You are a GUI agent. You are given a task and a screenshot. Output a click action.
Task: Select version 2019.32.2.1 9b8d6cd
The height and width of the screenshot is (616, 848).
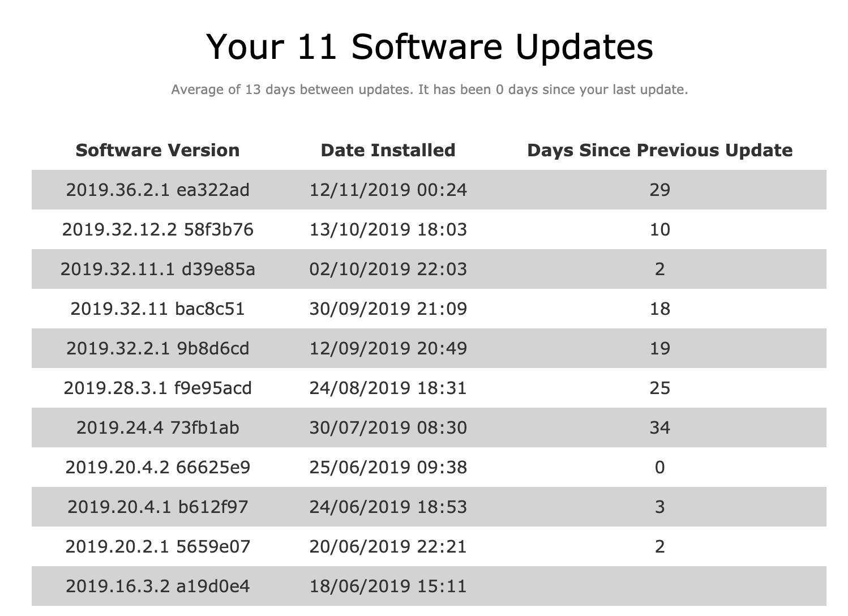tap(157, 348)
